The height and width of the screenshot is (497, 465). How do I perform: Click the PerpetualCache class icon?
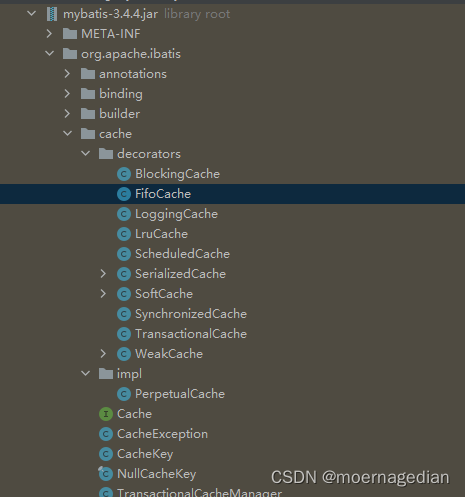pyautogui.click(x=124, y=394)
